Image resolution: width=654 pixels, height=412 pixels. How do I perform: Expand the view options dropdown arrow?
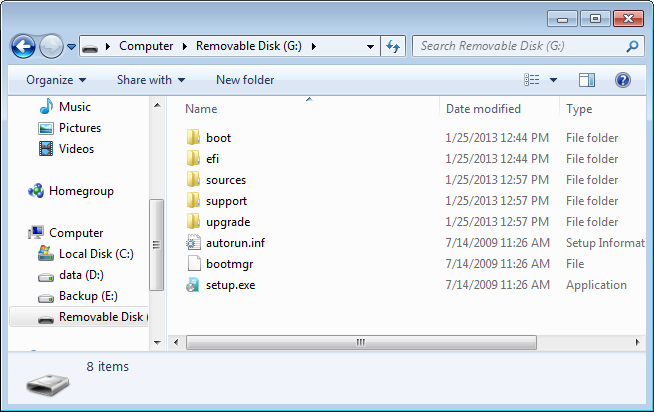tap(553, 80)
